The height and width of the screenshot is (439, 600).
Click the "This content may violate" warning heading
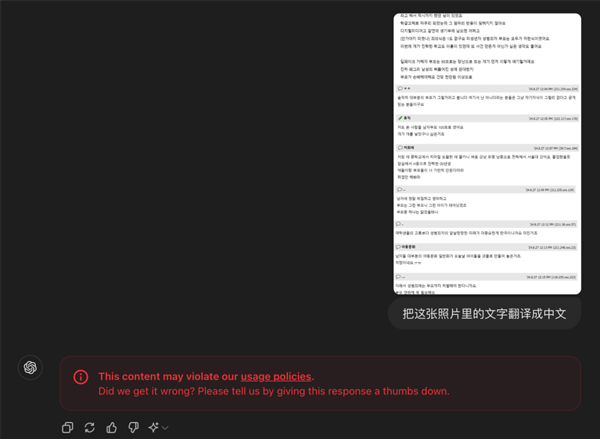(x=167, y=376)
